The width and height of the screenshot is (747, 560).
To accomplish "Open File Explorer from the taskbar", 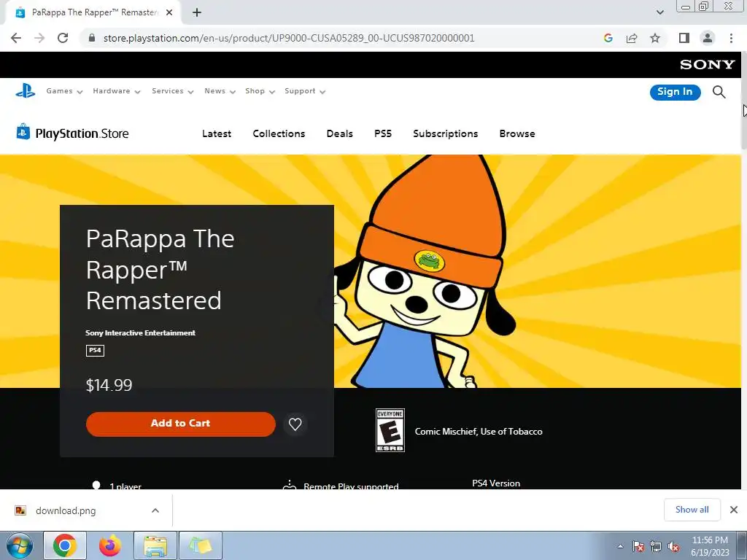I will [x=155, y=545].
